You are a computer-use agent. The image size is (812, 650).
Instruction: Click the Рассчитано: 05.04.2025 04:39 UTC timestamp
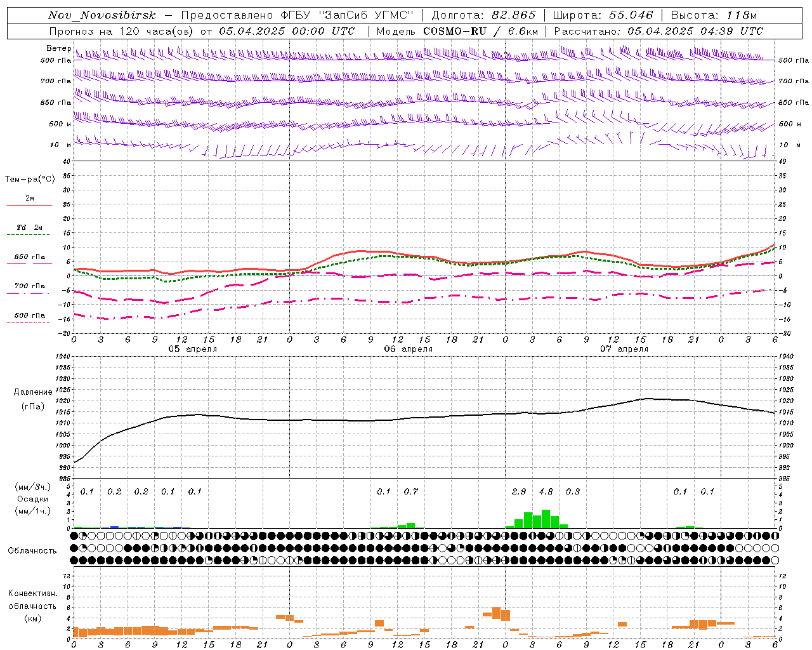pos(658,31)
